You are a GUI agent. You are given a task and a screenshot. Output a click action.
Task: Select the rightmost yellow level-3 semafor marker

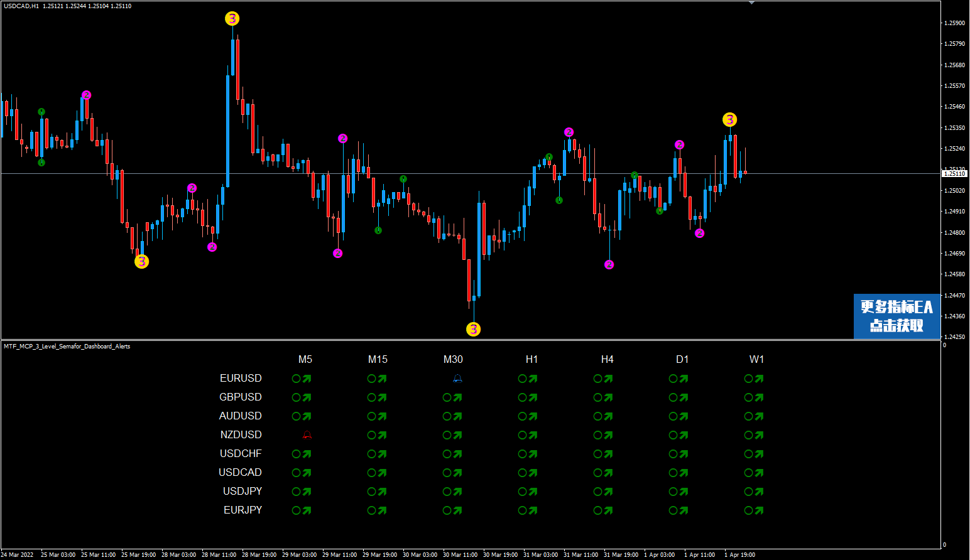729,119
